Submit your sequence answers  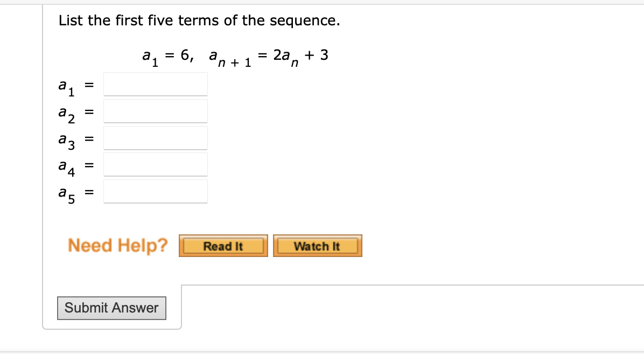click(111, 308)
